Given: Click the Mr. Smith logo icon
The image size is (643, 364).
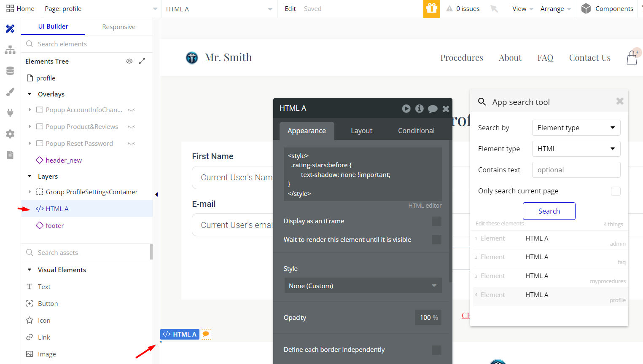Looking at the screenshot, I should [x=192, y=57].
